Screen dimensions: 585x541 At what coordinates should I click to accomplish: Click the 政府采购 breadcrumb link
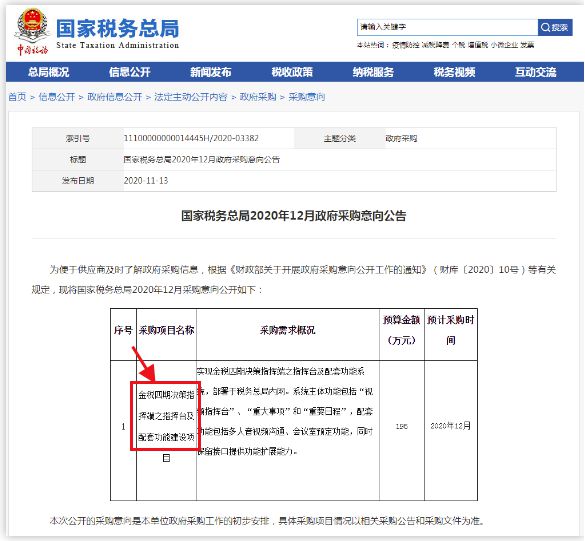coord(258,97)
